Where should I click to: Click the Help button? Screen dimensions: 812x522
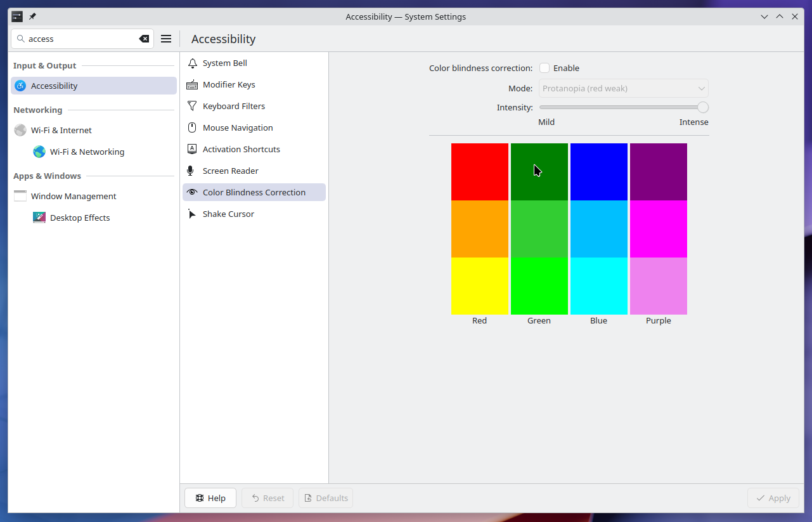coord(210,498)
